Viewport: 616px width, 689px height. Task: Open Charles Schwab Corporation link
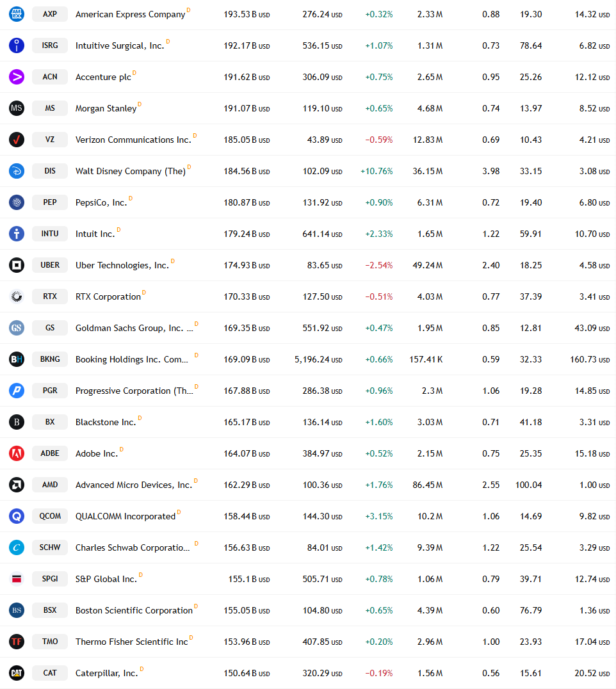[x=133, y=548]
